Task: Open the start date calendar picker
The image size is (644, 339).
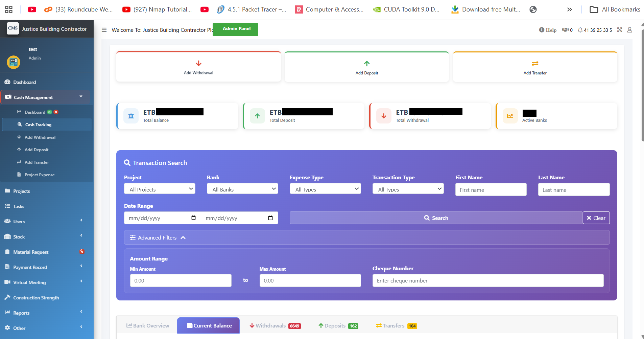Action: [193, 218]
